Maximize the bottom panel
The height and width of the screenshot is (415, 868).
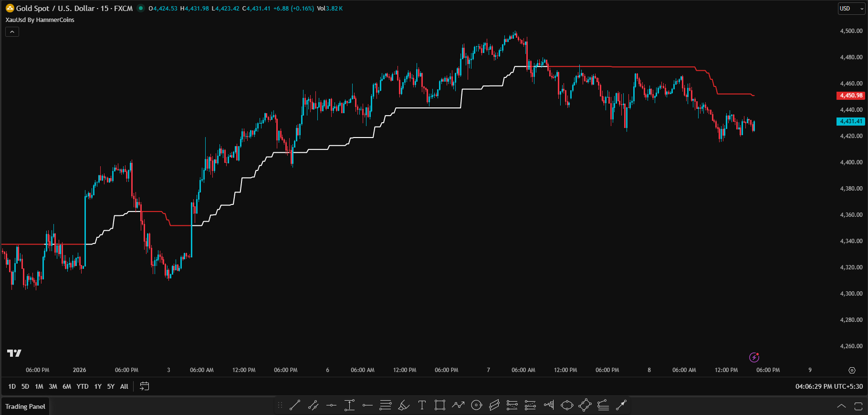(858, 406)
